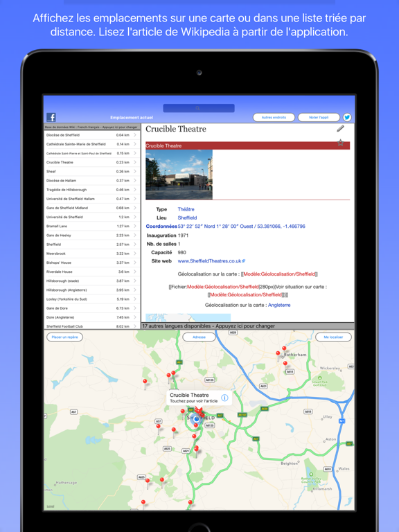The image size is (399, 532).
Task: Open the Angleterre geolocation link
Action: (x=279, y=305)
